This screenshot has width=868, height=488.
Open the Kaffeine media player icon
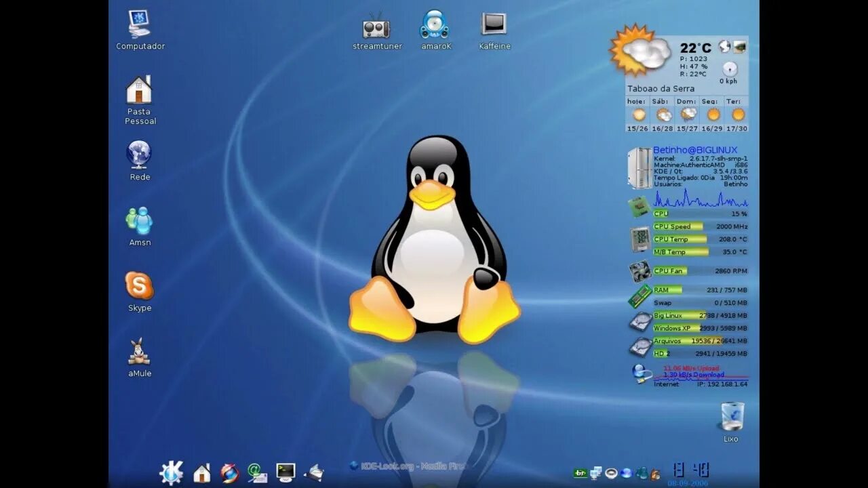coord(494,30)
